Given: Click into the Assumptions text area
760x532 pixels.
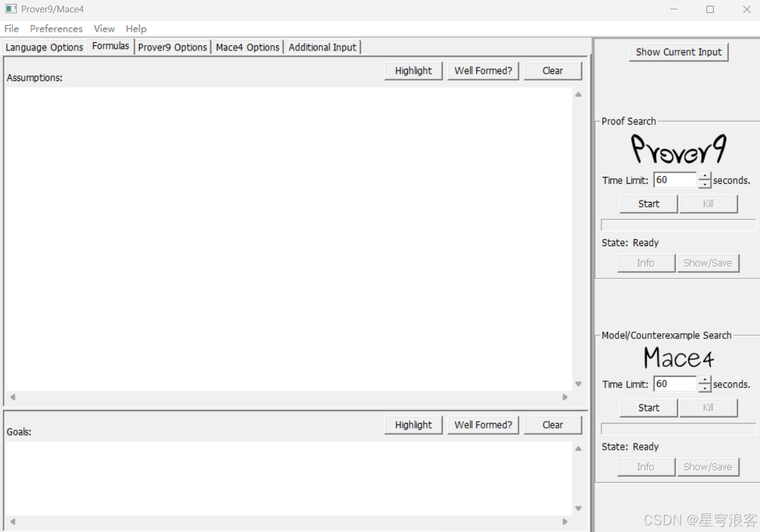Looking at the screenshot, I should 289,239.
